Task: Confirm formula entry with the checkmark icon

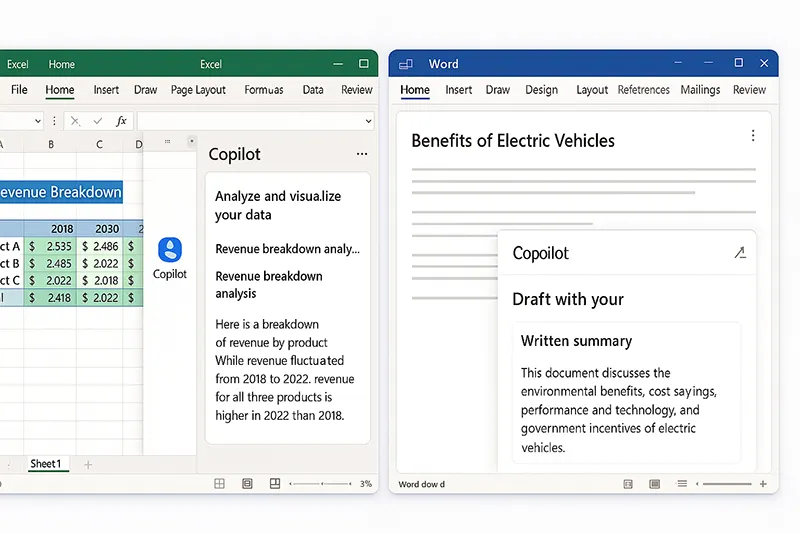Action: (x=97, y=121)
